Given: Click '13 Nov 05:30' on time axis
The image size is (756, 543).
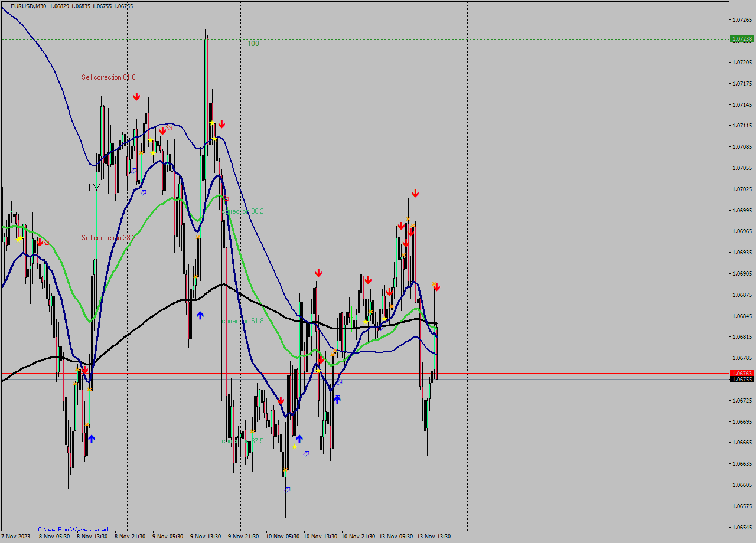Looking at the screenshot, I should point(396,537).
